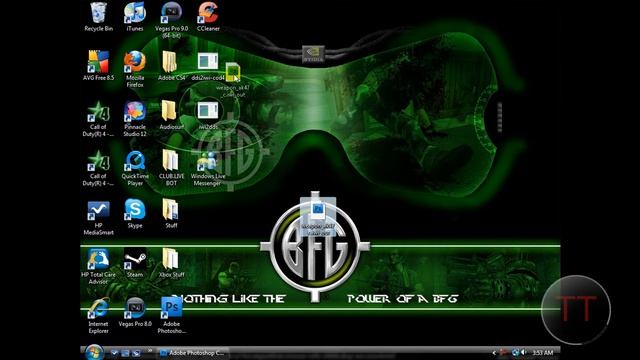Select the AVG Free 8.5 icon
Image resolution: width=640 pixels, height=360 pixels.
tap(98, 65)
